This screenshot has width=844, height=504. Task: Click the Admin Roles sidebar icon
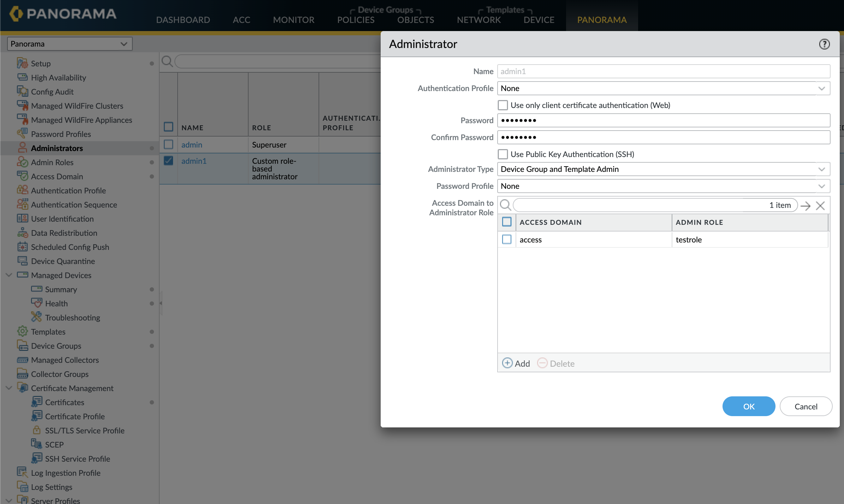22,162
